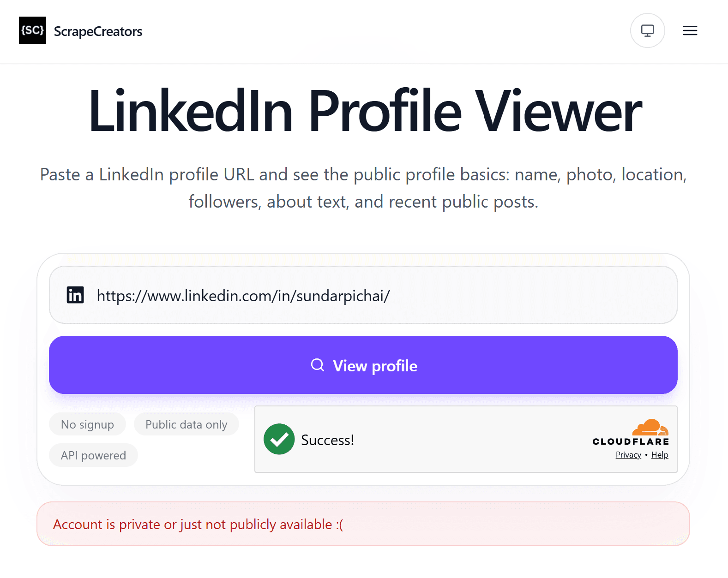The height and width of the screenshot is (578, 728).
Task: Toggle the monitor theme switch button
Action: [647, 30]
